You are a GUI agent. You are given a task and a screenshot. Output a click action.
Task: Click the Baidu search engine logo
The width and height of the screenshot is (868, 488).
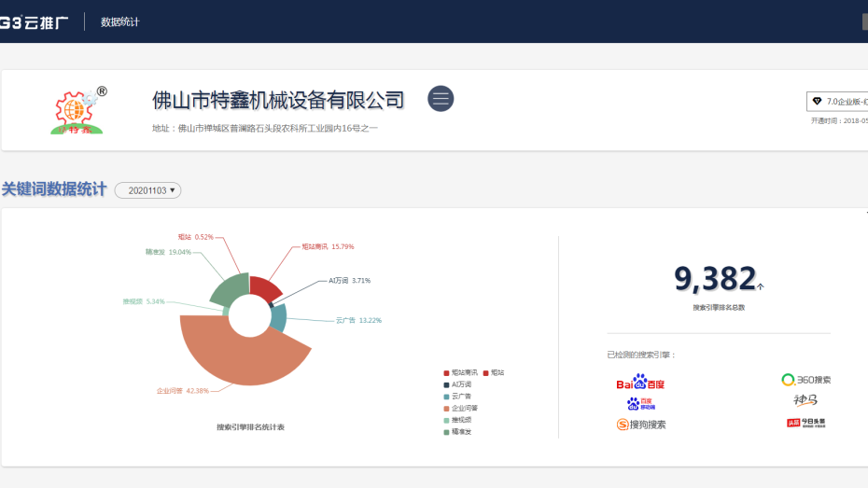640,383
